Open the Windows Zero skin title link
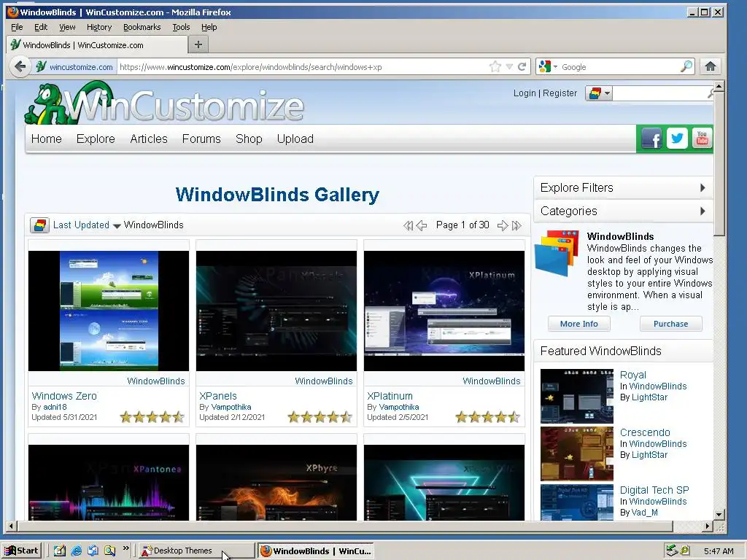This screenshot has height=560, width=747. tap(64, 396)
